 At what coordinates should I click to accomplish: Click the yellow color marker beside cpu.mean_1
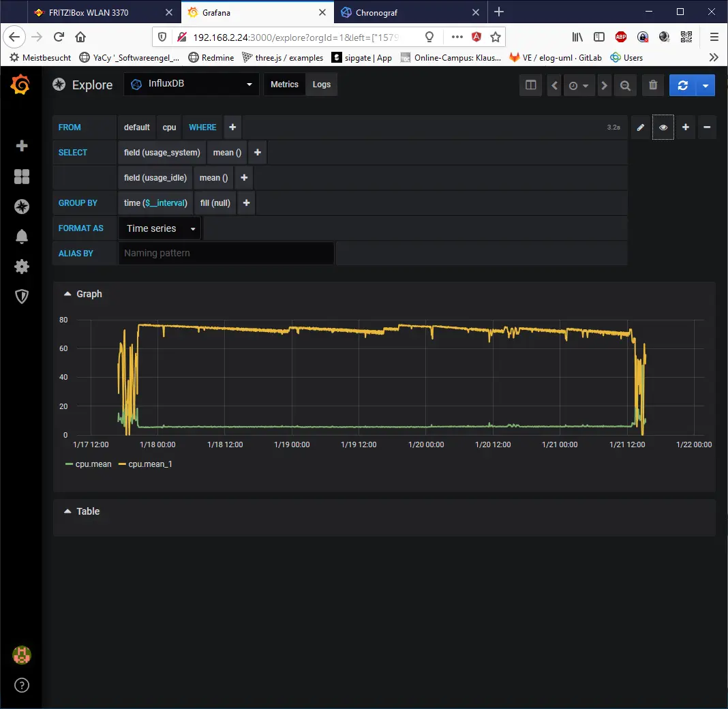click(x=123, y=464)
